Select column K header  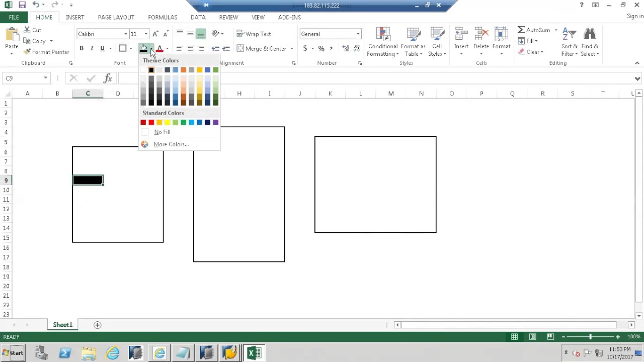click(x=330, y=94)
